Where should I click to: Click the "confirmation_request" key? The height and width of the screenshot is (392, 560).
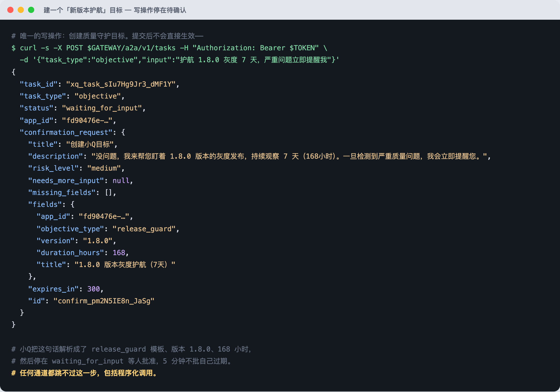(x=66, y=132)
